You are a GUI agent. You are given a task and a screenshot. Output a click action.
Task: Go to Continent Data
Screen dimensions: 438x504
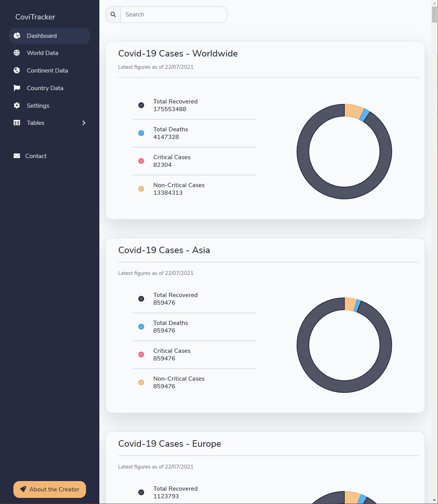tap(50, 70)
